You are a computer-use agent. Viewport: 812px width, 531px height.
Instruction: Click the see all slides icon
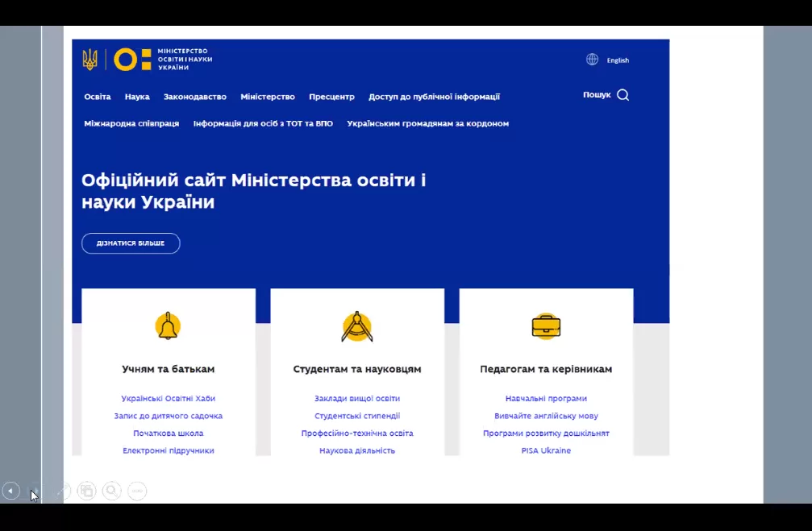[x=87, y=491]
